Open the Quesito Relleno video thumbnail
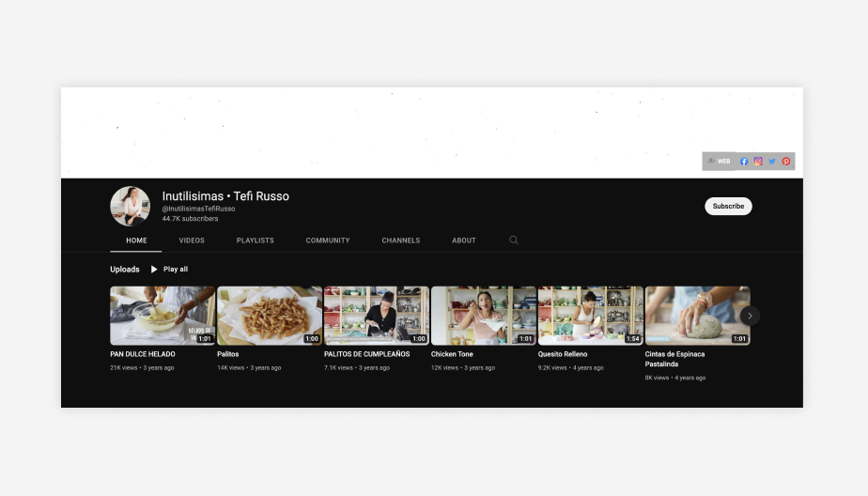The image size is (868, 496). coord(591,316)
